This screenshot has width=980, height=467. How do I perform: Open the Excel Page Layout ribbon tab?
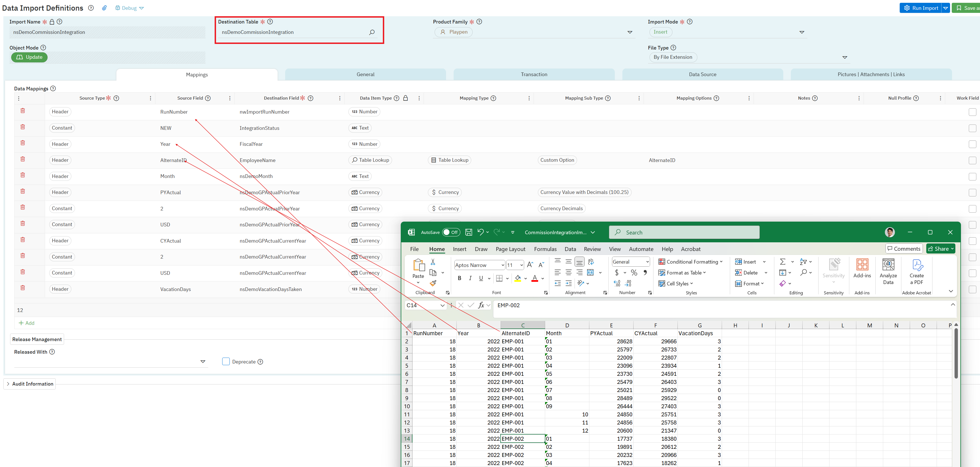[510, 249]
